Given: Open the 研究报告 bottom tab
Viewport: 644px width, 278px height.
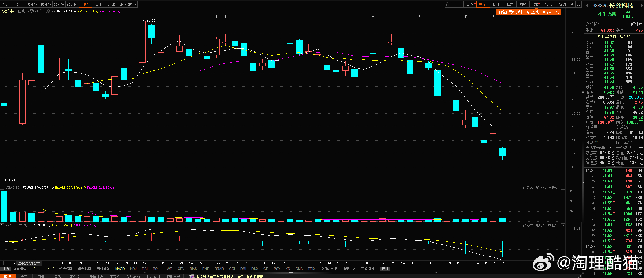Looking at the screenshot, I should 76,276.
